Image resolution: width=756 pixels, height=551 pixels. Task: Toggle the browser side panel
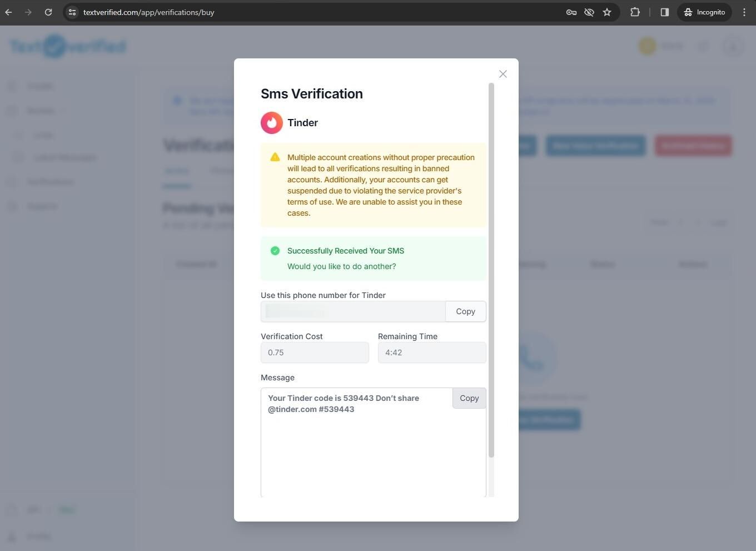point(664,12)
